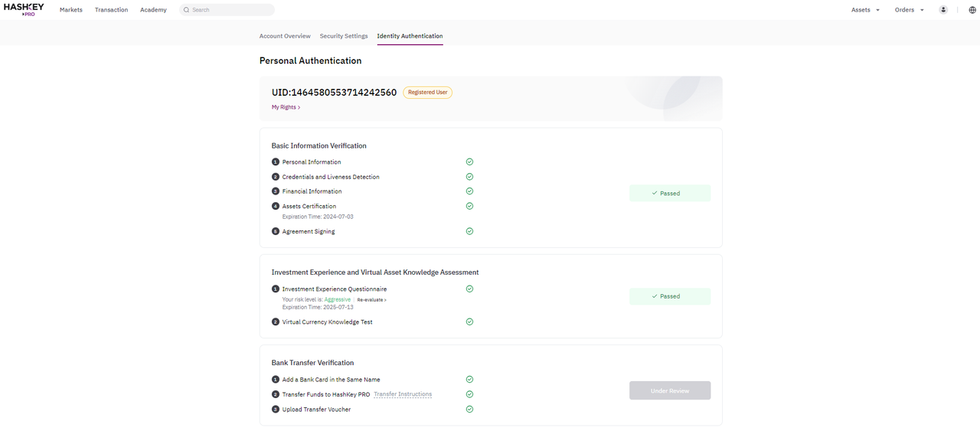Open the Transfer Instructions link
The width and height of the screenshot is (980, 431).
tap(403, 394)
